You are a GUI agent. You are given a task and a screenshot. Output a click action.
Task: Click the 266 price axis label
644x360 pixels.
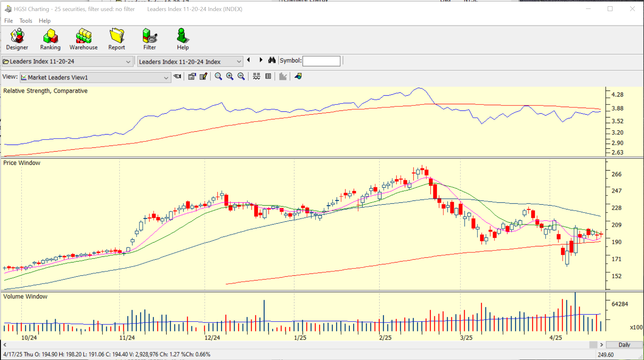pyautogui.click(x=617, y=174)
